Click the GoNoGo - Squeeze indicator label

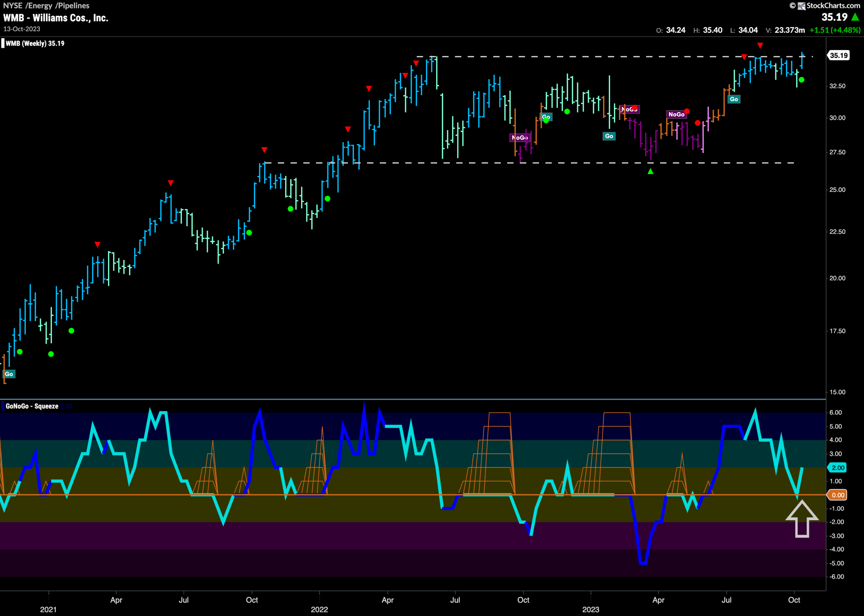click(x=32, y=406)
